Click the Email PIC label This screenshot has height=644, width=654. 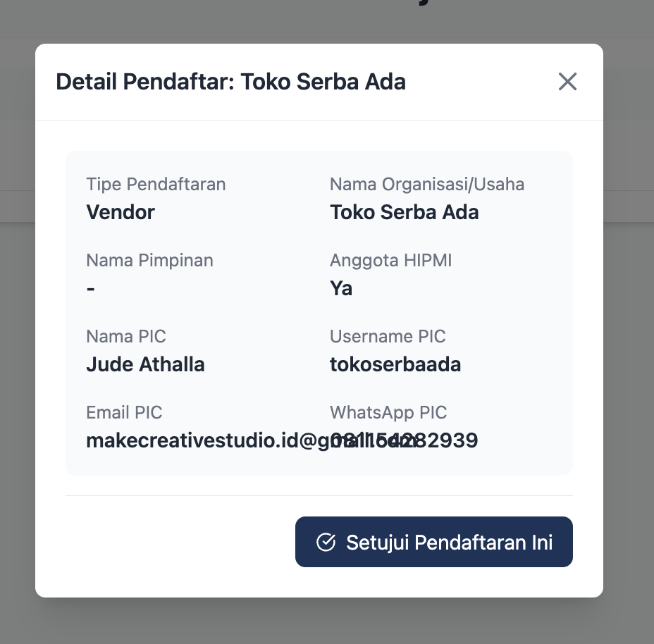(124, 413)
